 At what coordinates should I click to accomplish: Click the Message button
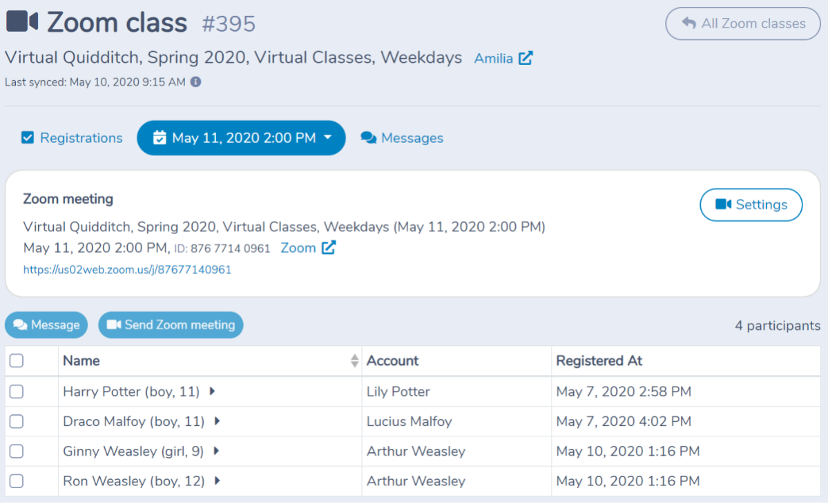click(46, 324)
